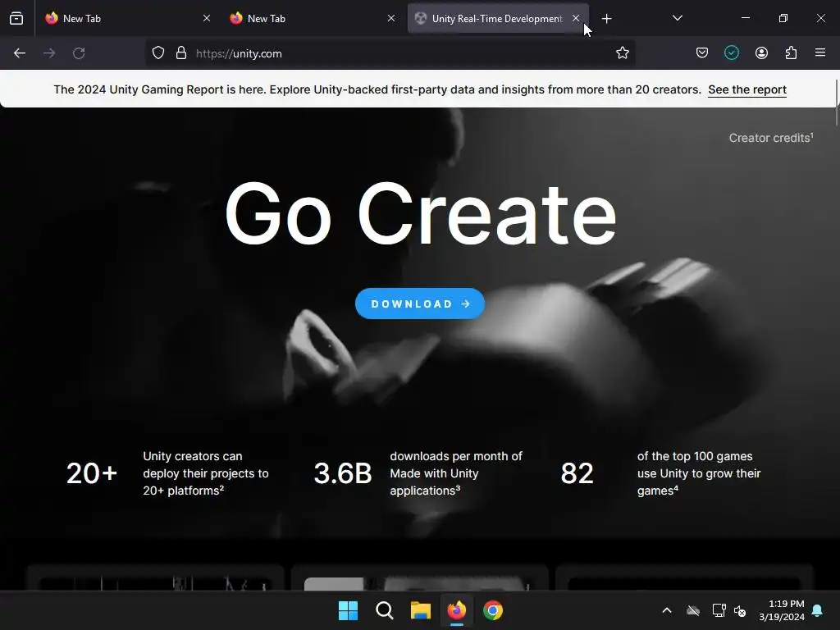840x630 pixels.
Task: Click the page vertical scrollbar thumb
Action: coord(836,103)
